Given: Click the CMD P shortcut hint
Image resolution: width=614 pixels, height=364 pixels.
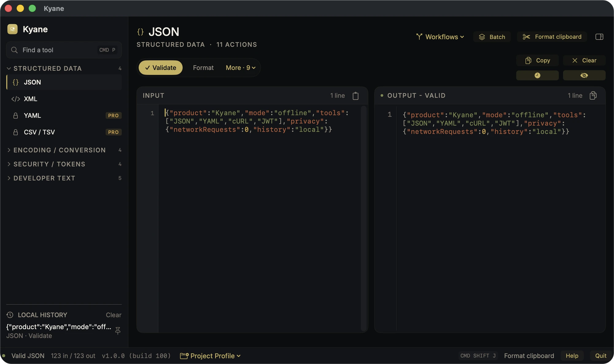Looking at the screenshot, I should (x=107, y=50).
